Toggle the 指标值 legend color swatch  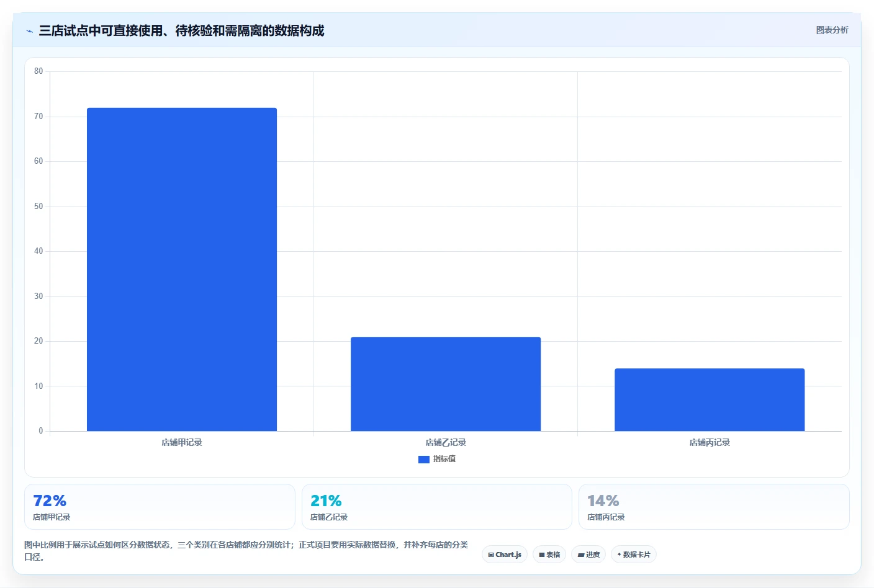424,459
